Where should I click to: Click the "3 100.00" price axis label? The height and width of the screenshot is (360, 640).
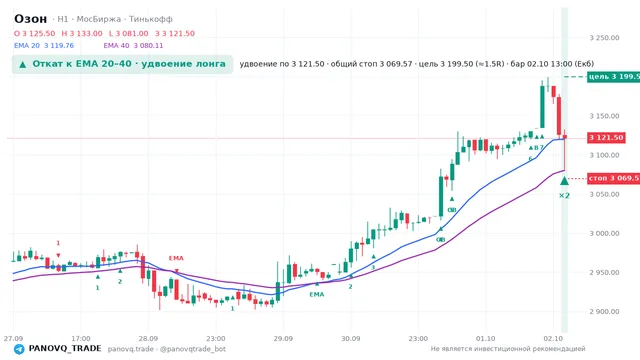(604, 156)
